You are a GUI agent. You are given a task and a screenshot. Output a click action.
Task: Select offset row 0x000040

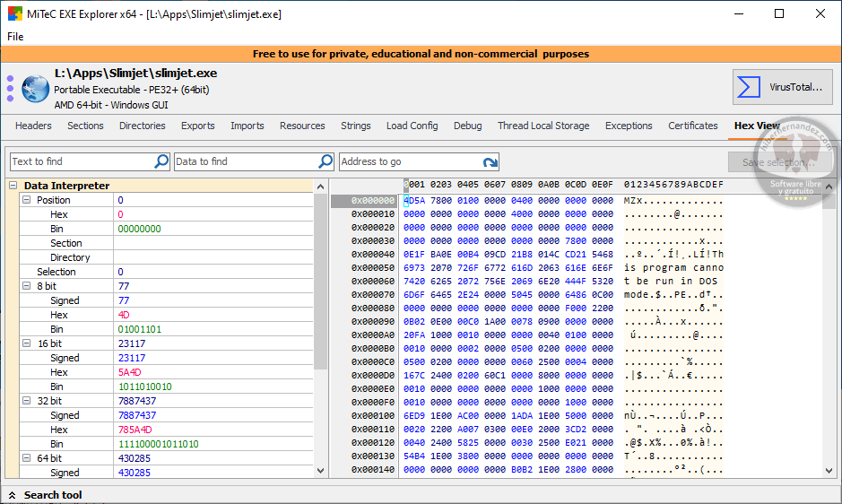pyautogui.click(x=373, y=254)
